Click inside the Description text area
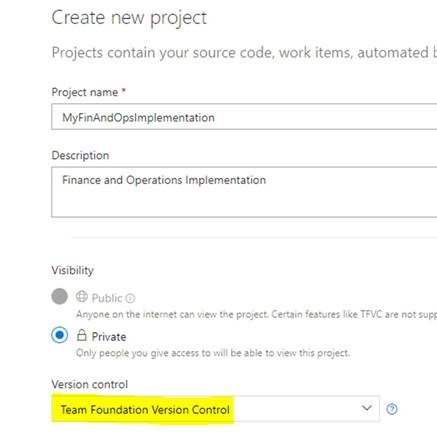The image size is (437, 435). [244, 192]
